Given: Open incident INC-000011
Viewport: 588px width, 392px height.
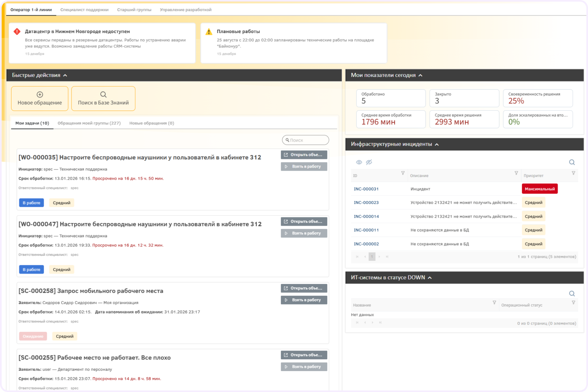Looking at the screenshot, I should click(x=366, y=230).
